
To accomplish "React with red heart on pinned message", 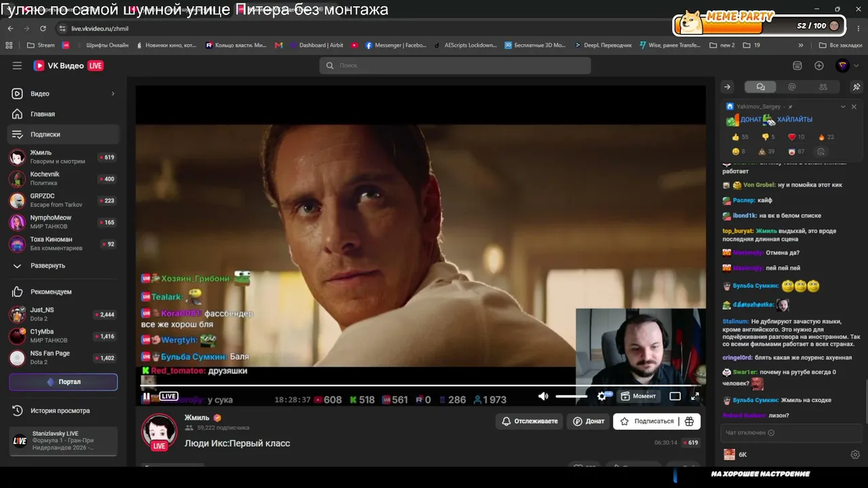I will click(795, 137).
